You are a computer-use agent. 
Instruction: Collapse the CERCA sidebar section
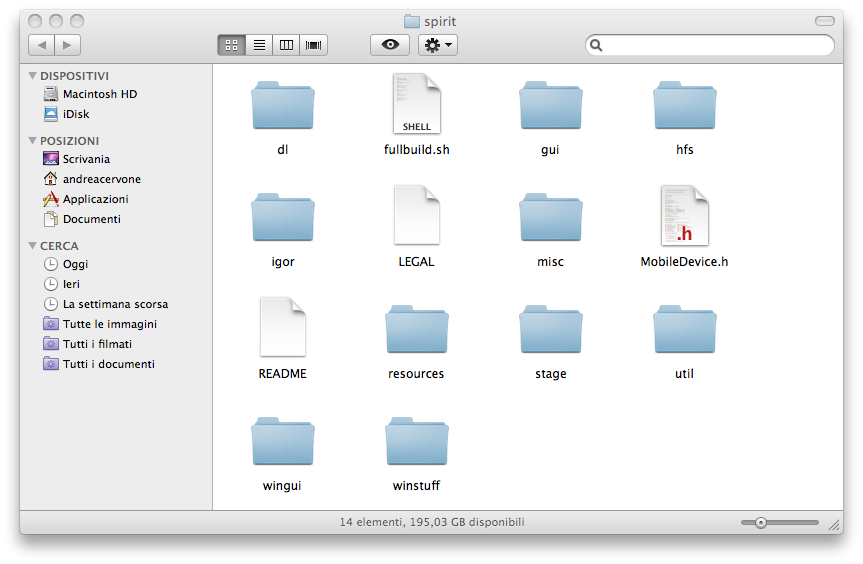pyautogui.click(x=33, y=246)
